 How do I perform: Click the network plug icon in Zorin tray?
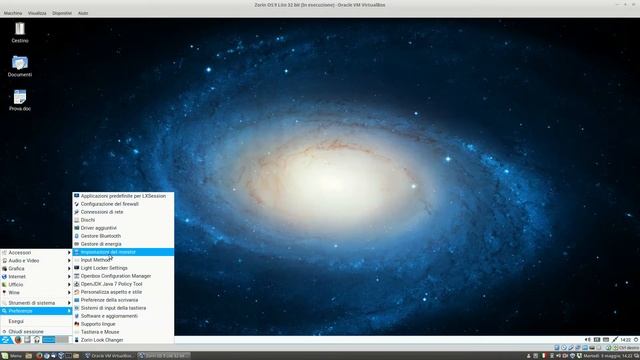(x=615, y=339)
